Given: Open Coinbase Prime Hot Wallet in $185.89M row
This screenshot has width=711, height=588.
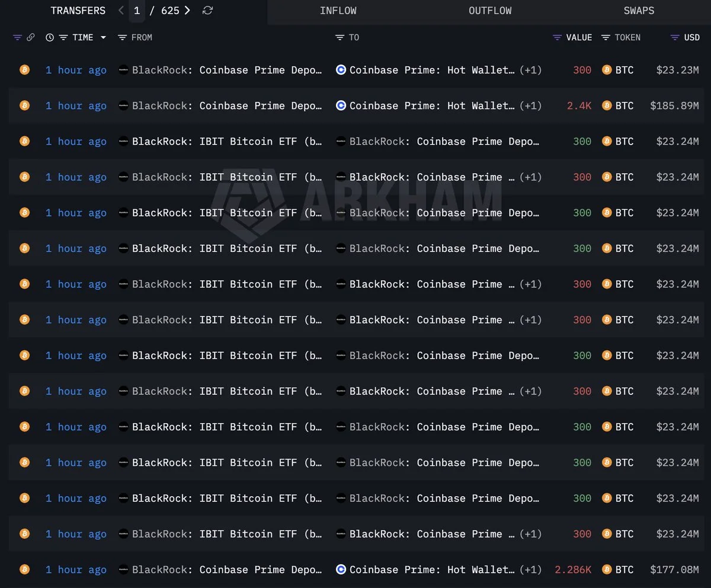Looking at the screenshot, I should coord(432,106).
